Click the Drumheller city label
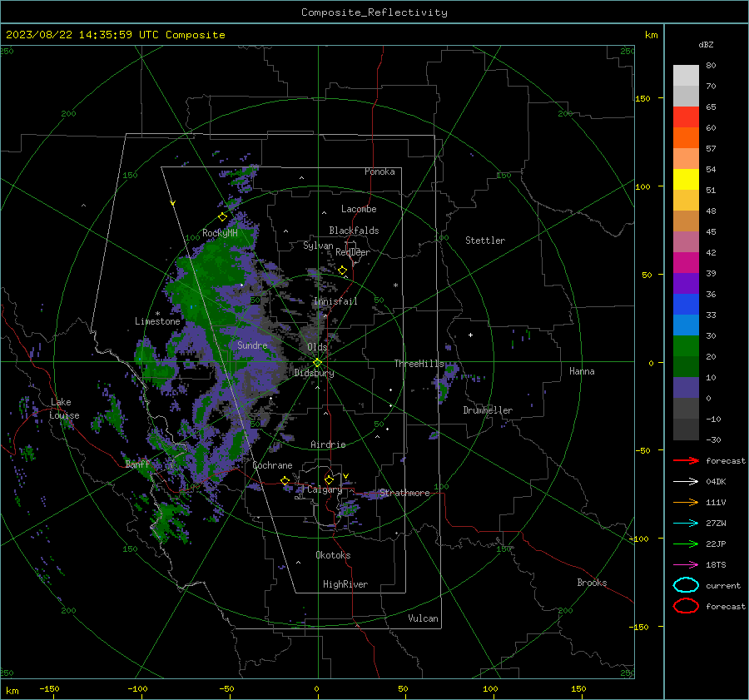749x700 pixels. pyautogui.click(x=488, y=410)
